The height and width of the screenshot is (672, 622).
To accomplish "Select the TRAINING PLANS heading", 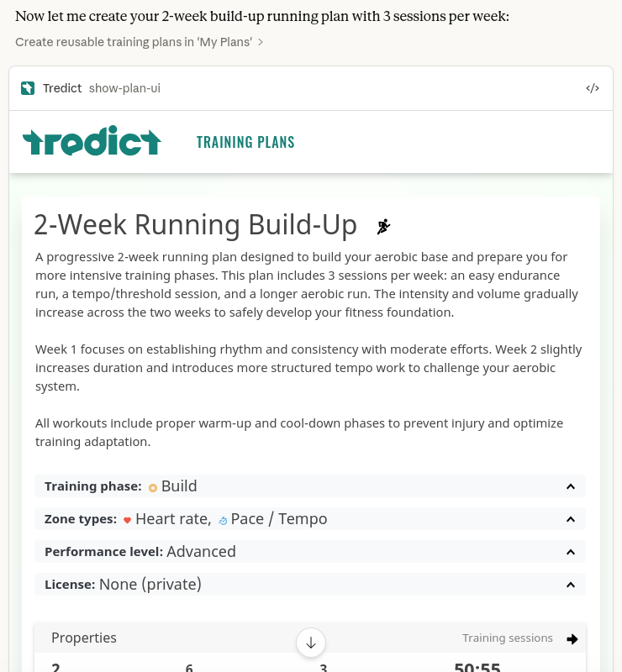I will pos(245,142).
